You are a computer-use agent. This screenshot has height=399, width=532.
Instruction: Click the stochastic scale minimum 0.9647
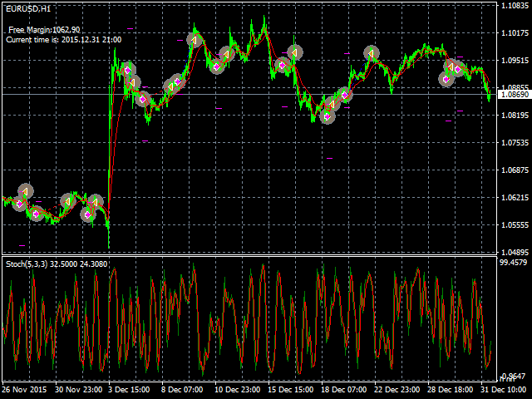(x=514, y=376)
